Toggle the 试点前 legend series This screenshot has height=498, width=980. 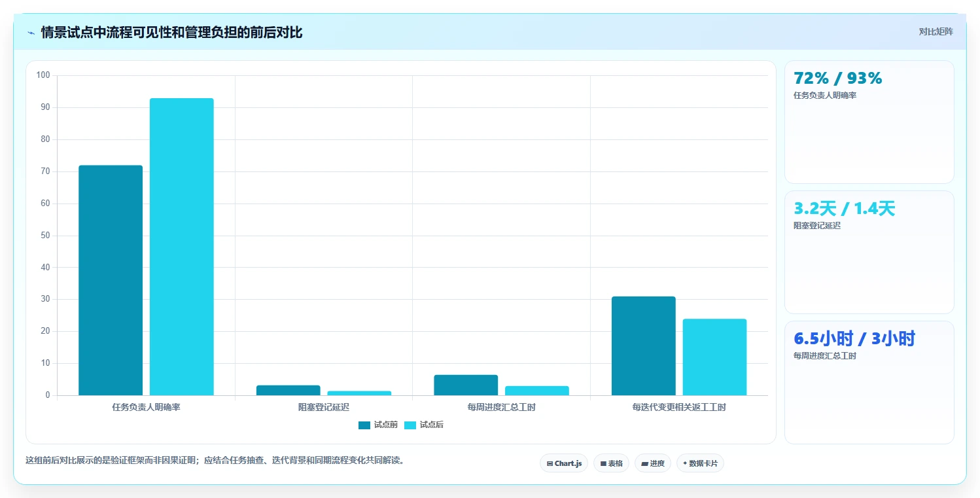tap(377, 425)
